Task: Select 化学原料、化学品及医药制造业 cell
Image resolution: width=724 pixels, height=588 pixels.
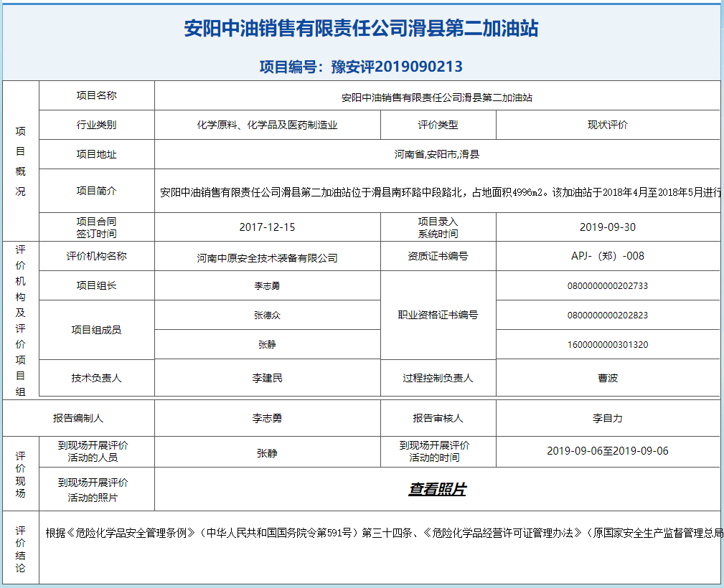Action: point(268,125)
